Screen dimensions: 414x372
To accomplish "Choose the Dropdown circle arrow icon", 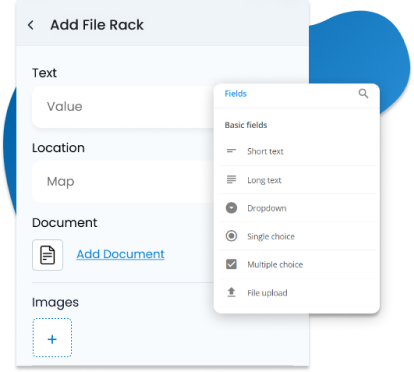I will (x=231, y=208).
